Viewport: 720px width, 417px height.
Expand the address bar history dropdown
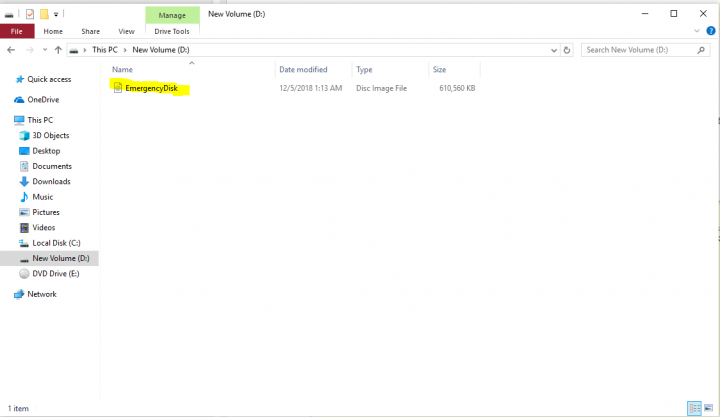pos(554,50)
